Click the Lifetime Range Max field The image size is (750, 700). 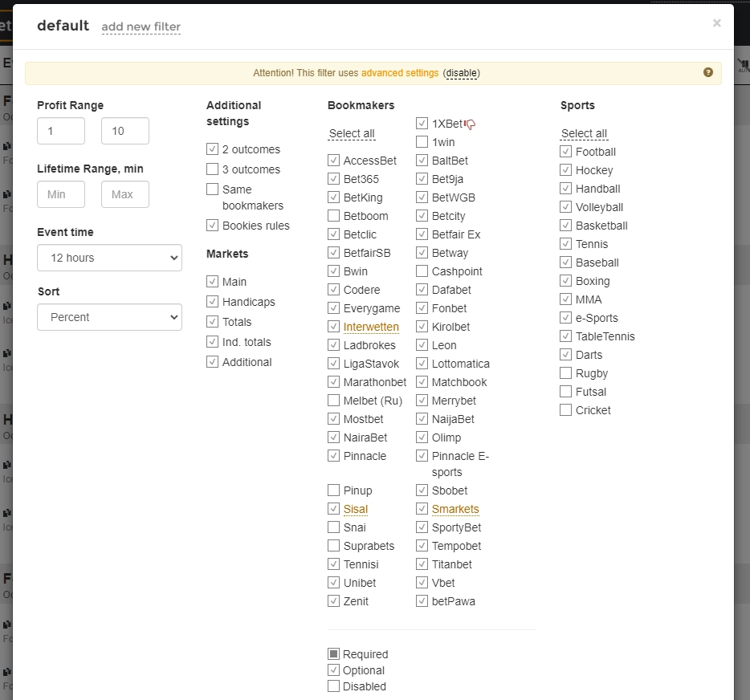tap(124, 194)
